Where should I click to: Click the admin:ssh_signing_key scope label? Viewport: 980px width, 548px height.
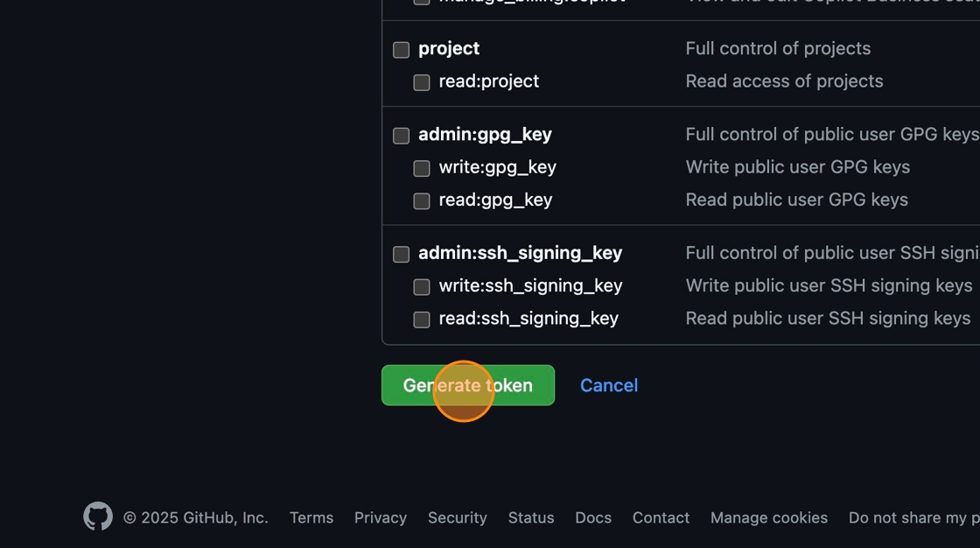tap(520, 253)
